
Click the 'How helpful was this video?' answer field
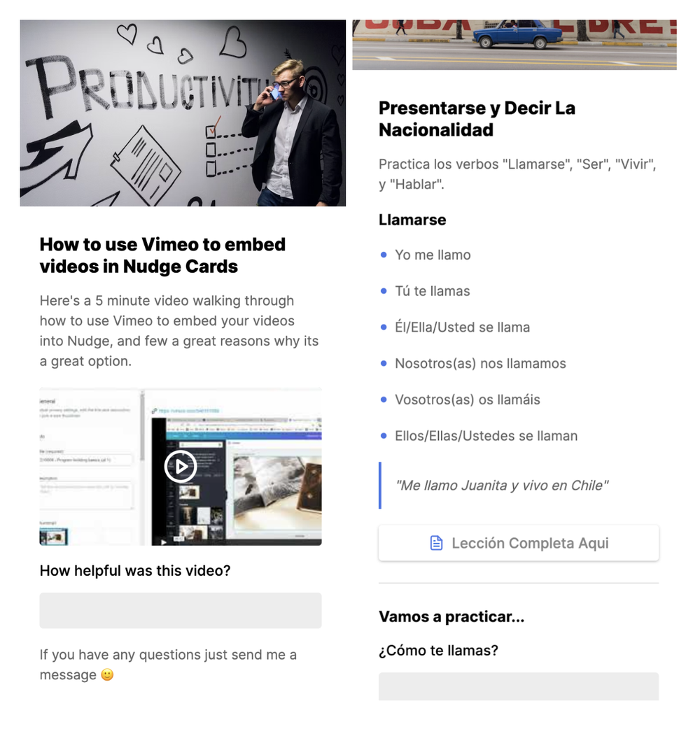[x=181, y=611]
